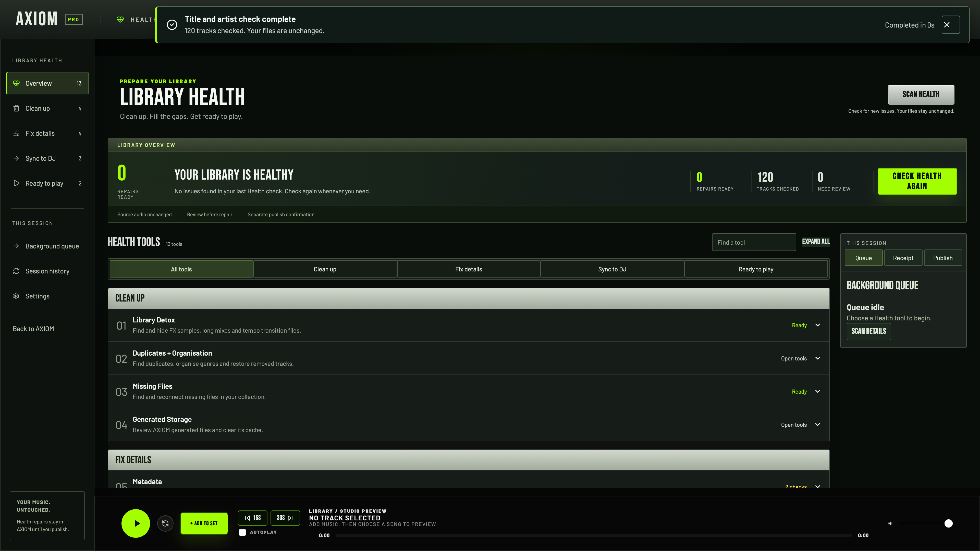This screenshot has width=980, height=551.
Task: Click the Overview heart icon in sidebar
Action: point(16,83)
